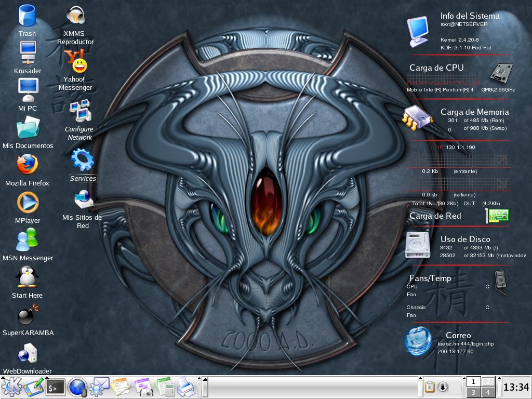532x399 pixels.
Task: Click the 'laeisz.hn:444/login.php' text
Action: [465, 344]
